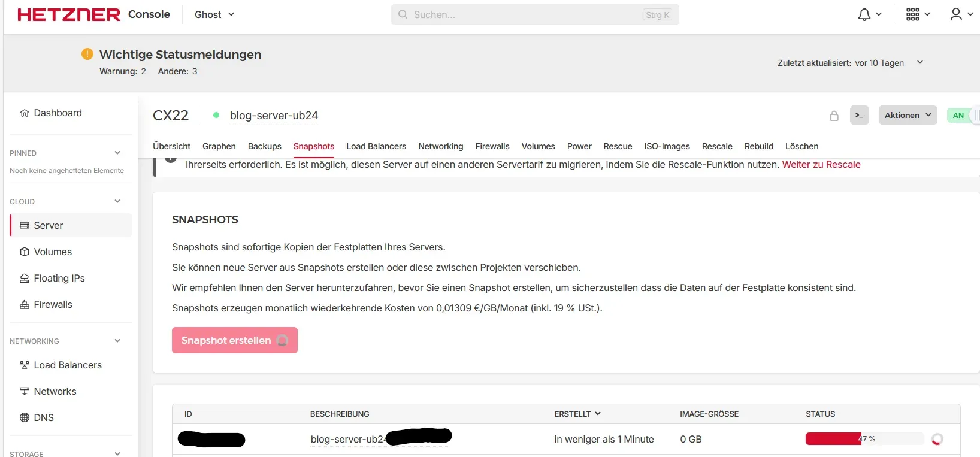Collapse the PINNED sidebar section
980x457 pixels.
point(117,153)
